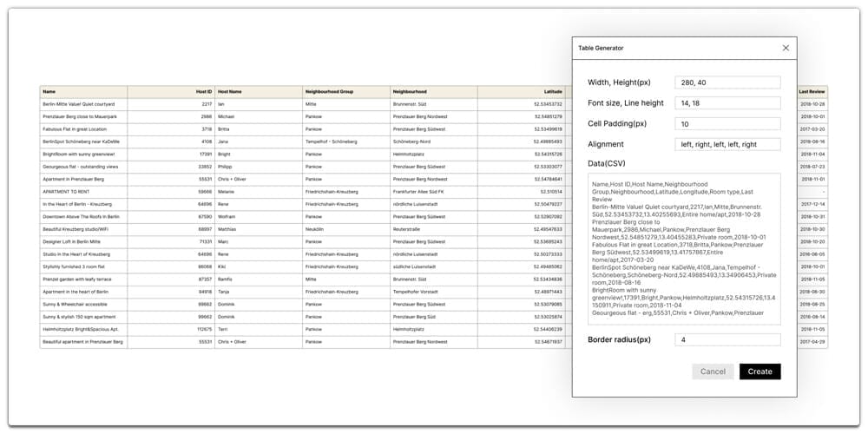868x434 pixels.
Task: Click the Cancel button
Action: pyautogui.click(x=713, y=372)
